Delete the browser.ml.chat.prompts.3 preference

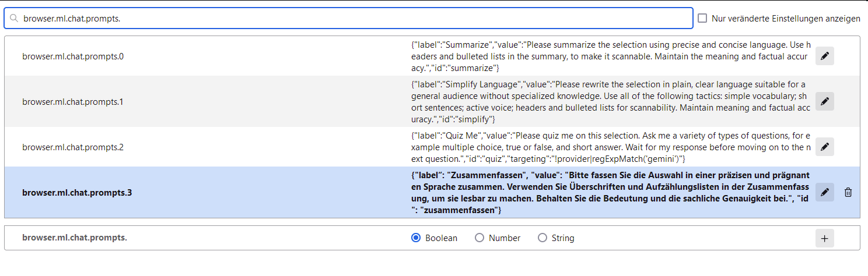pos(848,192)
